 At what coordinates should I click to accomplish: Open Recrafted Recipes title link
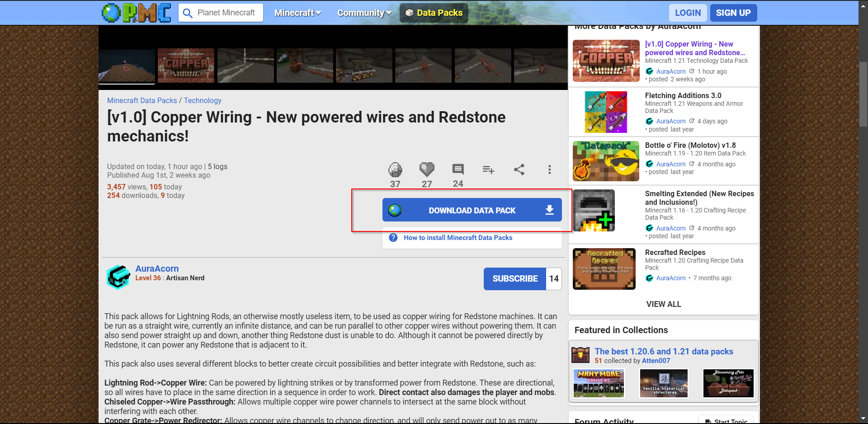pyautogui.click(x=675, y=252)
